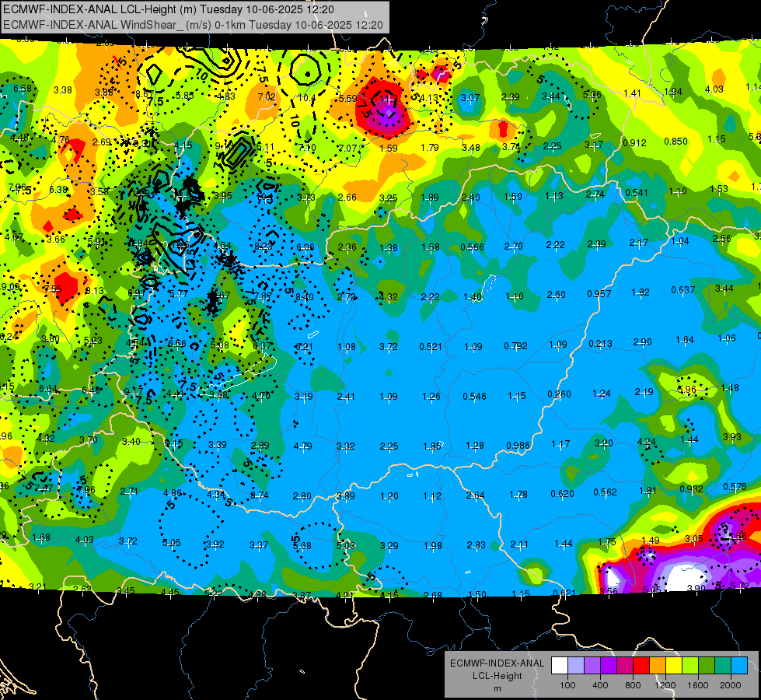This screenshot has height=700, width=761.
Task: Click the wind shear value 2.83
Action: (x=476, y=545)
